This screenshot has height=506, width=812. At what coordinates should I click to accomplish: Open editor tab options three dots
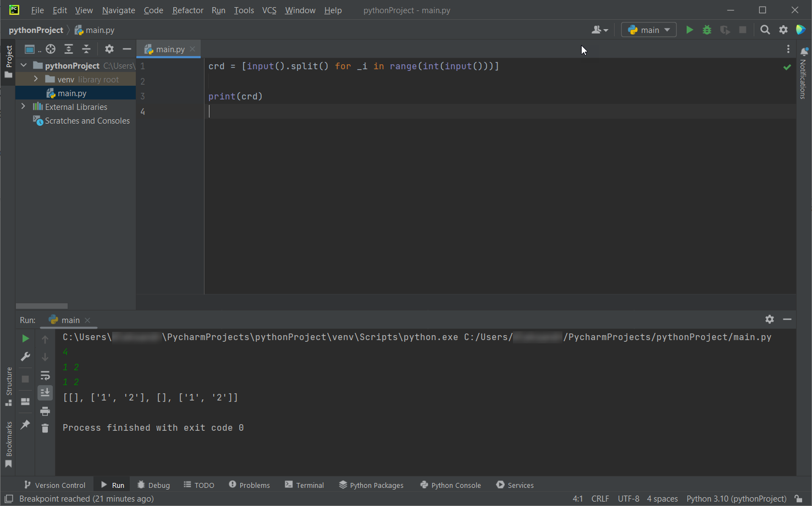click(788, 49)
